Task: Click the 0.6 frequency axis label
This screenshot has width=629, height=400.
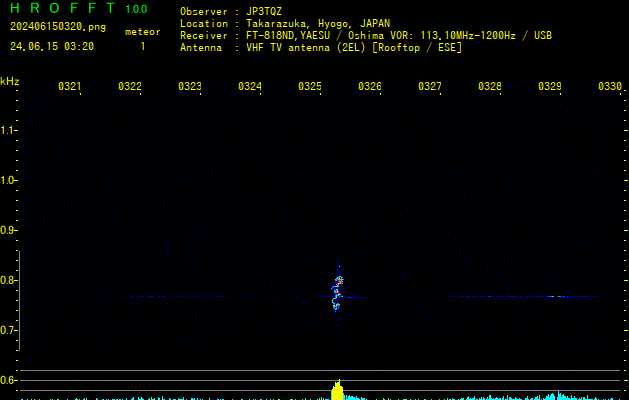Action: tap(9, 380)
